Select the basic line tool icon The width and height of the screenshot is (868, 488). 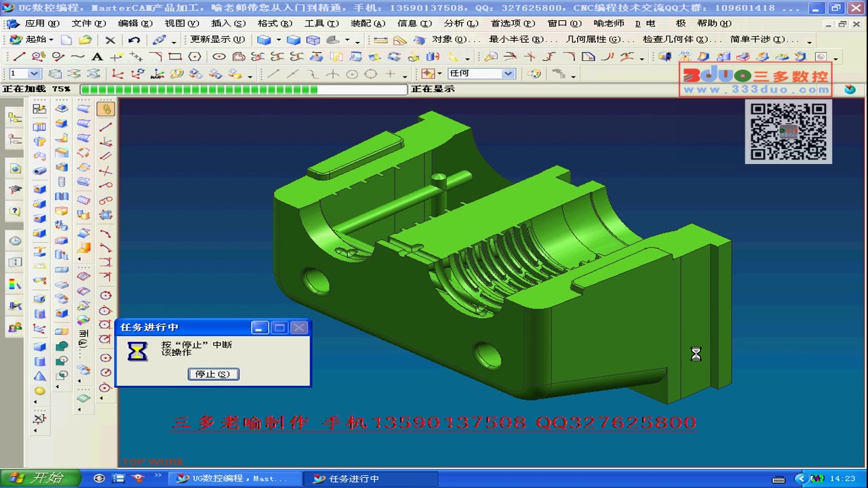coord(19,57)
